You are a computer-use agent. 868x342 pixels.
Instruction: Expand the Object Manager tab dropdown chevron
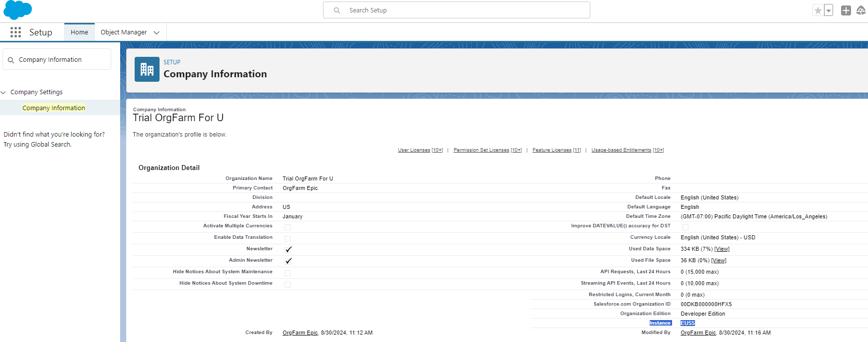tap(157, 33)
